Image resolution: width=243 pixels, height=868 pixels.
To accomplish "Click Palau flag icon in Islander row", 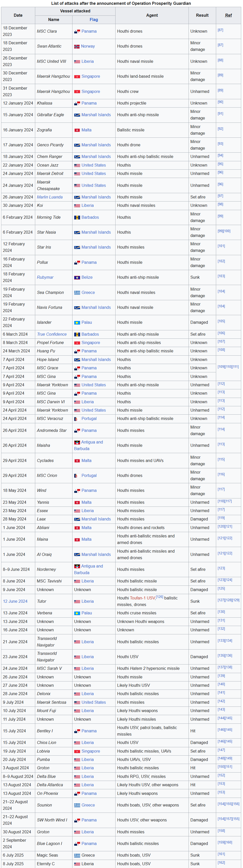I will pyautogui.click(x=77, y=322).
